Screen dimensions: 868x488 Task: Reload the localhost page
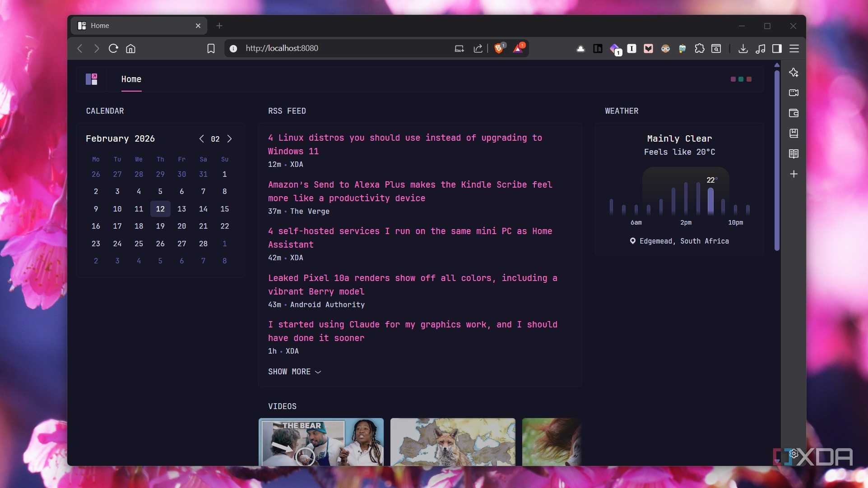[113, 48]
